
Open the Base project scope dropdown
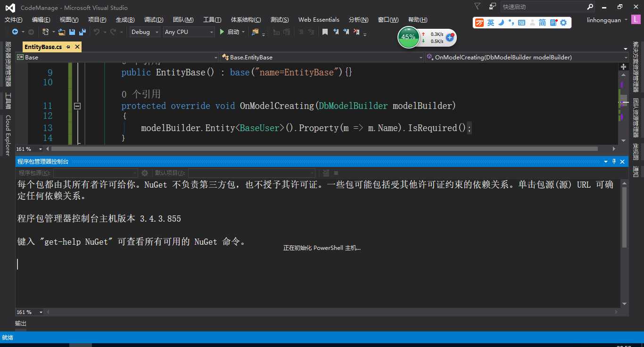117,57
